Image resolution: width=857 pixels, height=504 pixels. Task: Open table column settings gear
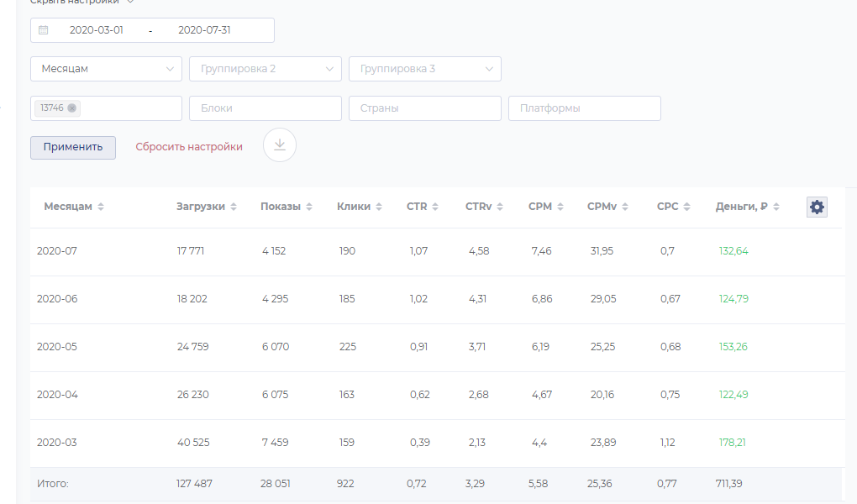click(817, 207)
